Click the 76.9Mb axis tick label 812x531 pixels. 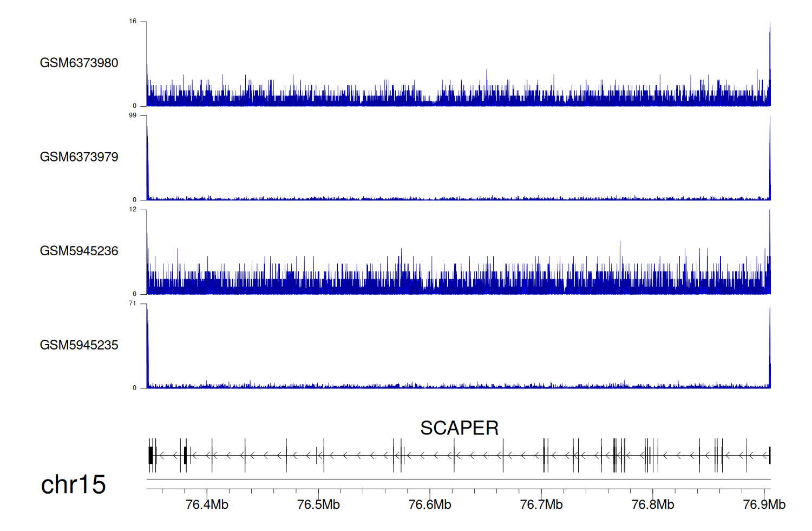[x=764, y=504]
